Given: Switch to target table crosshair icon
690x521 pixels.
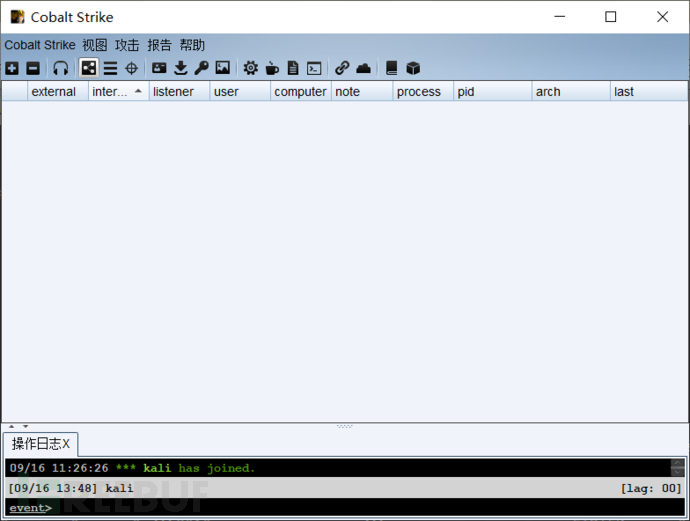Looking at the screenshot, I should [131, 68].
